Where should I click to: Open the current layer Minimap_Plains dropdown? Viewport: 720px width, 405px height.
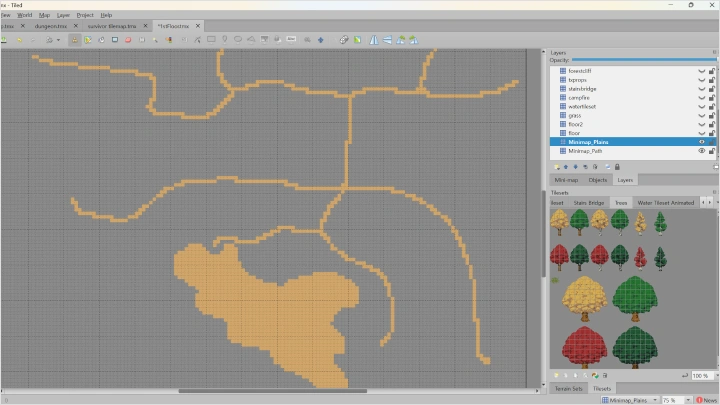(x=631, y=400)
